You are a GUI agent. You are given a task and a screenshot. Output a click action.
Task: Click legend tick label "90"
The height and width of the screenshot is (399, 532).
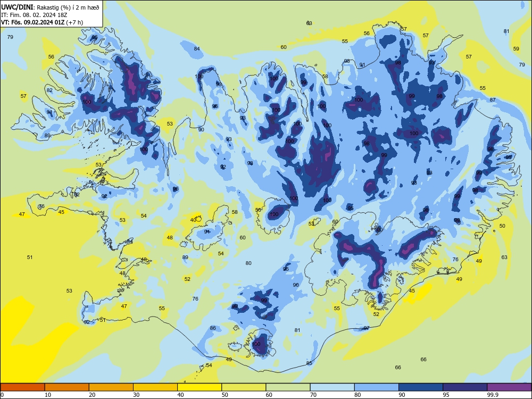[x=402, y=395]
